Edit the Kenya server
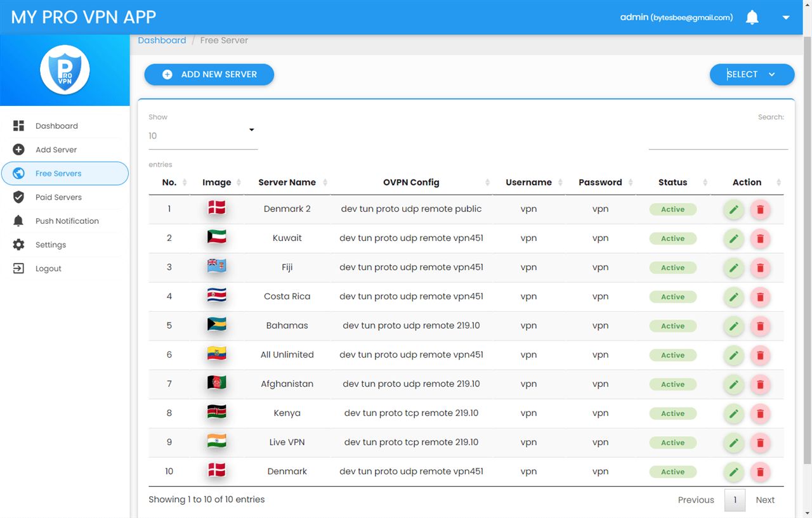This screenshot has height=518, width=812. [734, 413]
